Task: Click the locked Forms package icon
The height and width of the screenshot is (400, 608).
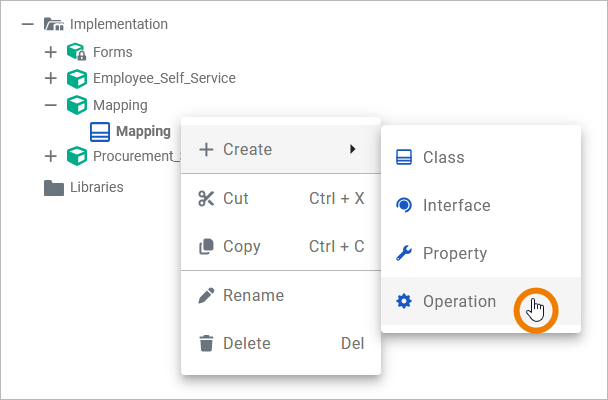Action: 77,52
